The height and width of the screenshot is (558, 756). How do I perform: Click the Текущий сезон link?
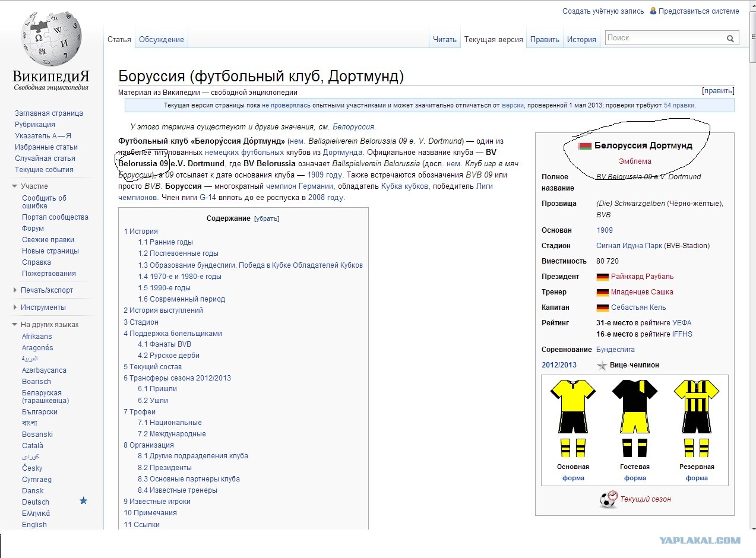point(646,499)
